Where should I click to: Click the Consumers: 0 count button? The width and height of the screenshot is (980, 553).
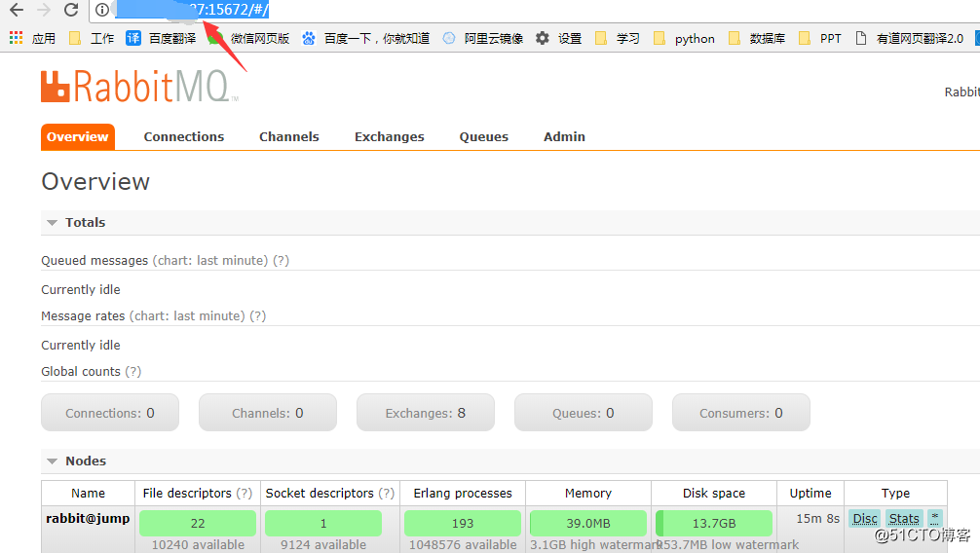741,413
